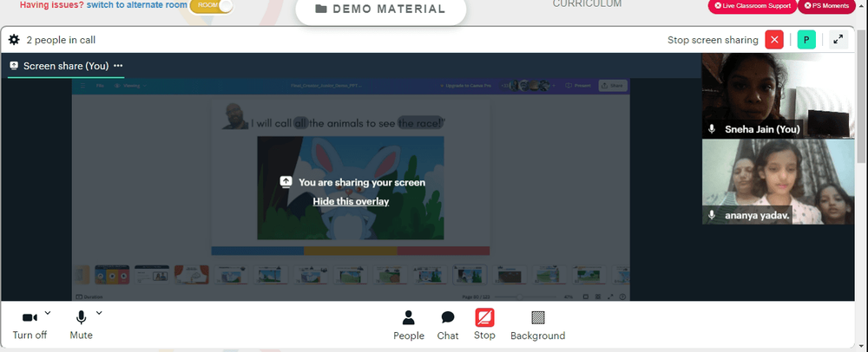Screen dimensions: 868x352
Task: Select ananya yadav video tile
Action: click(778, 182)
